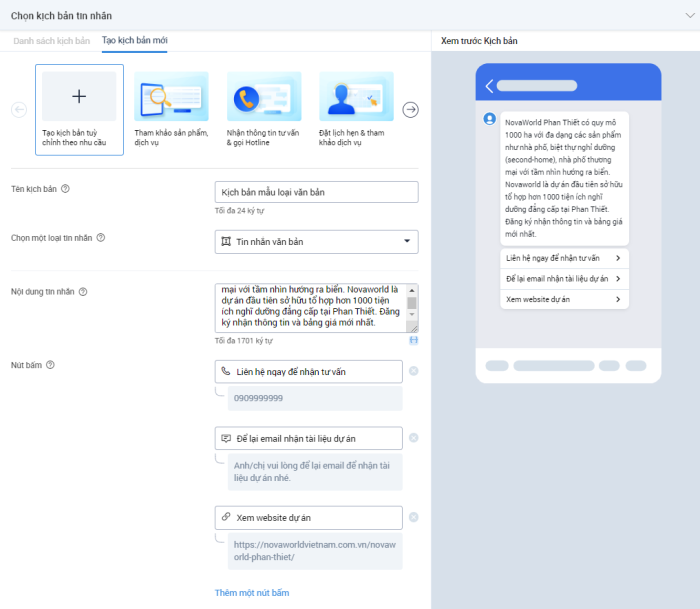The height and width of the screenshot is (609, 700).
Task: Click the Tối đa 1701 ký tự hint text
Action: click(x=244, y=341)
